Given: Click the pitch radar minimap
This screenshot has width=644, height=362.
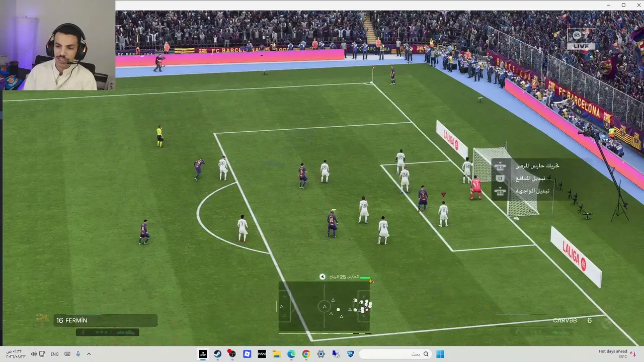Looking at the screenshot, I should tap(325, 307).
